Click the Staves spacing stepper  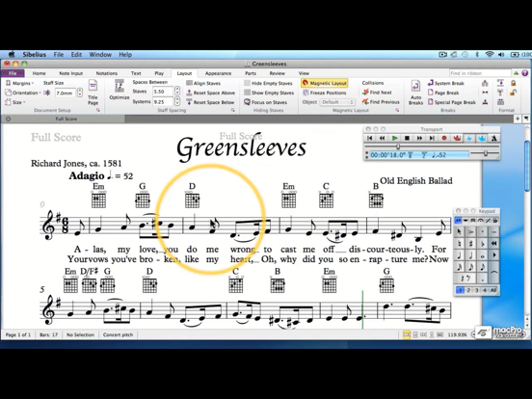[x=177, y=92]
